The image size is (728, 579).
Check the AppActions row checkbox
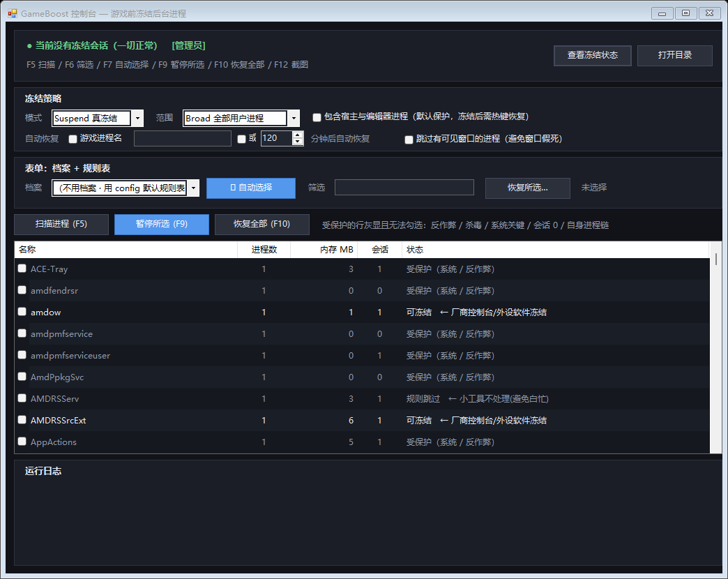(x=22, y=441)
